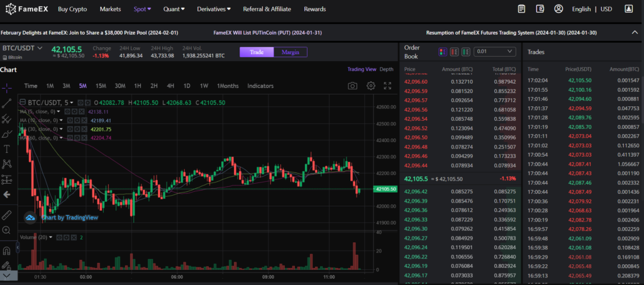The width and height of the screenshot is (644, 285).
Task: Open the app download icon
Action: click(x=629, y=9)
